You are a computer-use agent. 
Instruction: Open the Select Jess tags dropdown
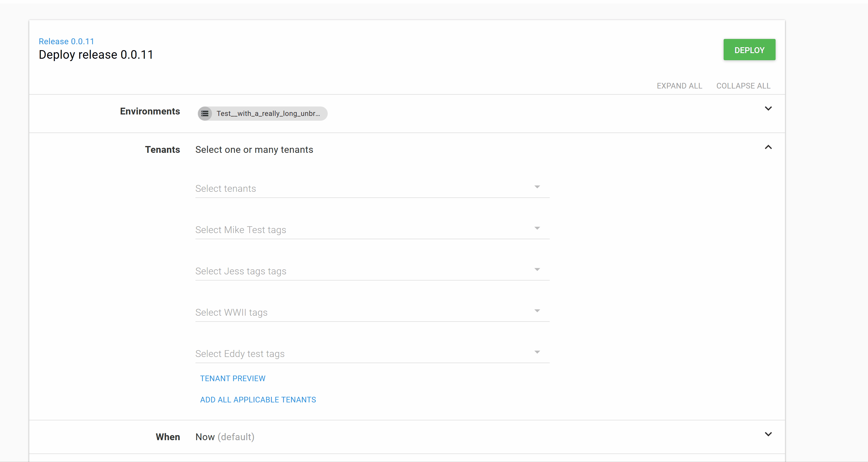[537, 269]
